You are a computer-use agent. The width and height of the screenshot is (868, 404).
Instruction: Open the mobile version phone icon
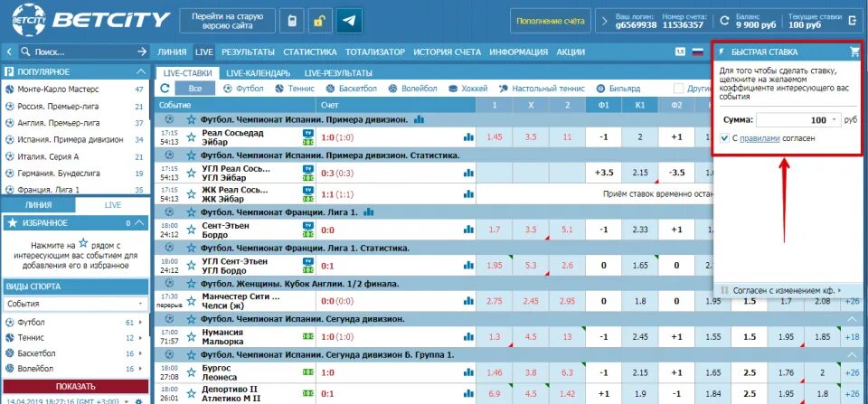point(291,21)
